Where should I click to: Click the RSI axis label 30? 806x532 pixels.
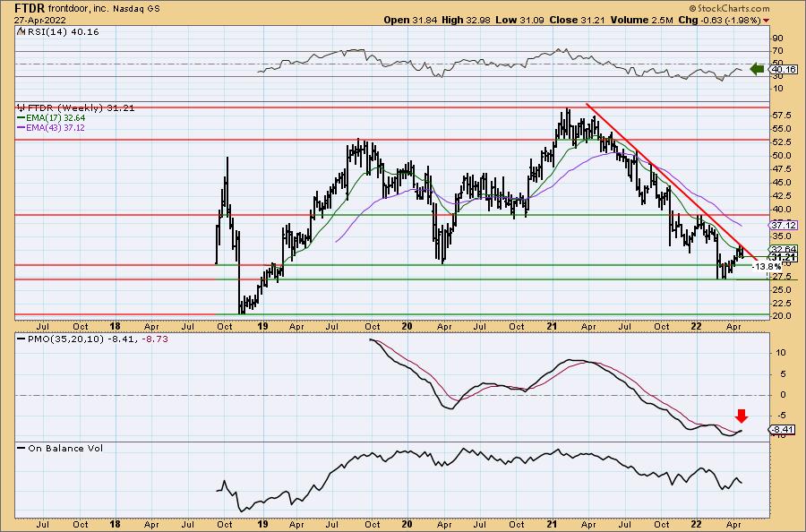point(777,76)
